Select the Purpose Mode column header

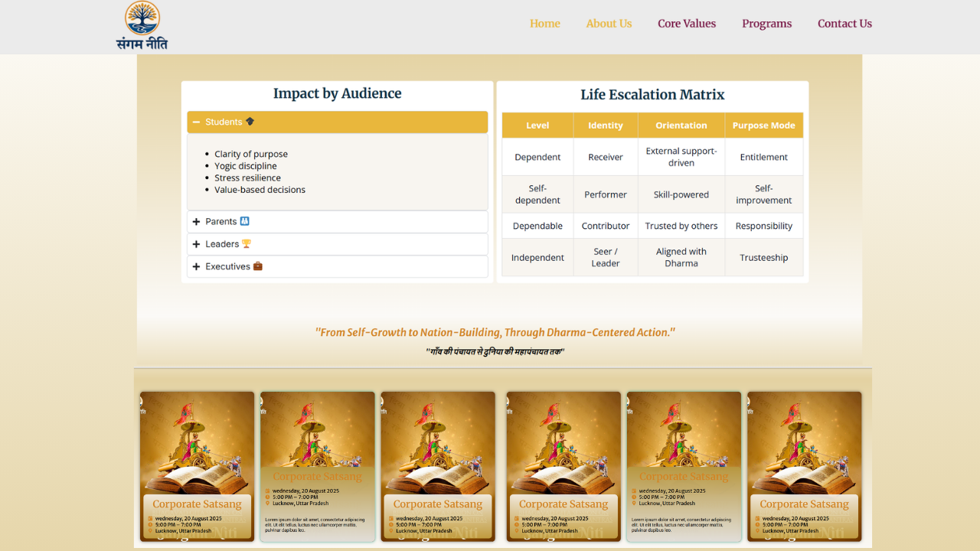point(764,126)
